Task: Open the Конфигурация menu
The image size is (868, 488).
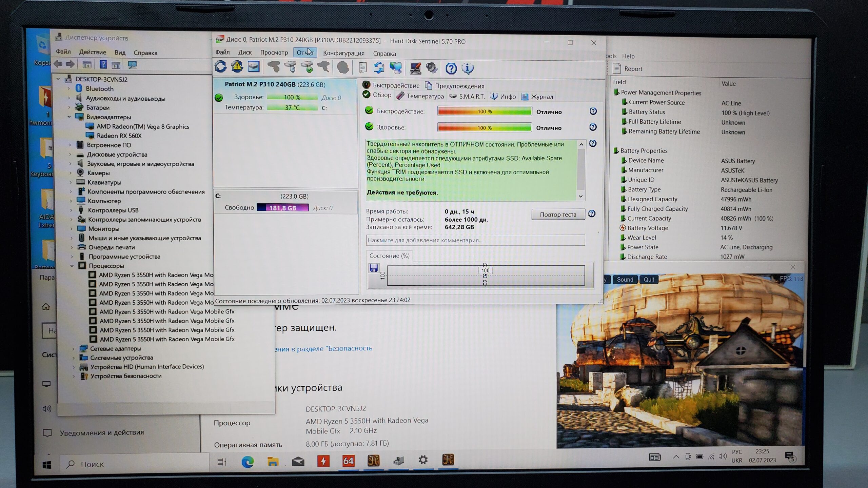Action: coord(343,53)
